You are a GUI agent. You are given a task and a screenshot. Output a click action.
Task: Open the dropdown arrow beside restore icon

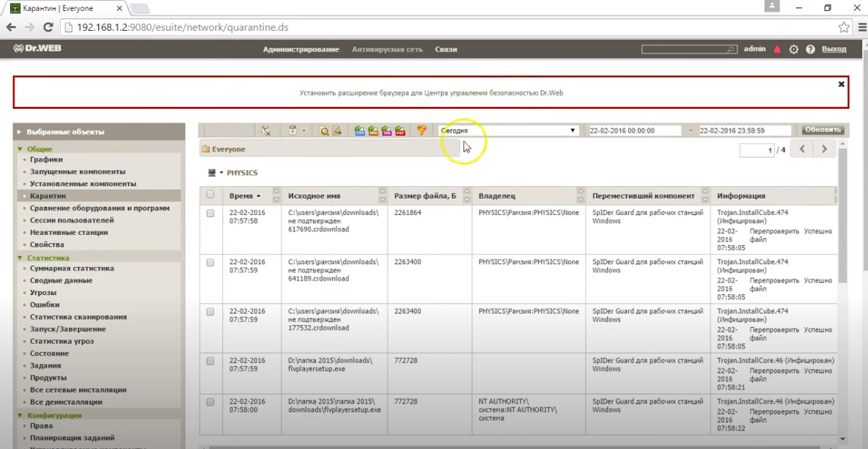coord(304,131)
